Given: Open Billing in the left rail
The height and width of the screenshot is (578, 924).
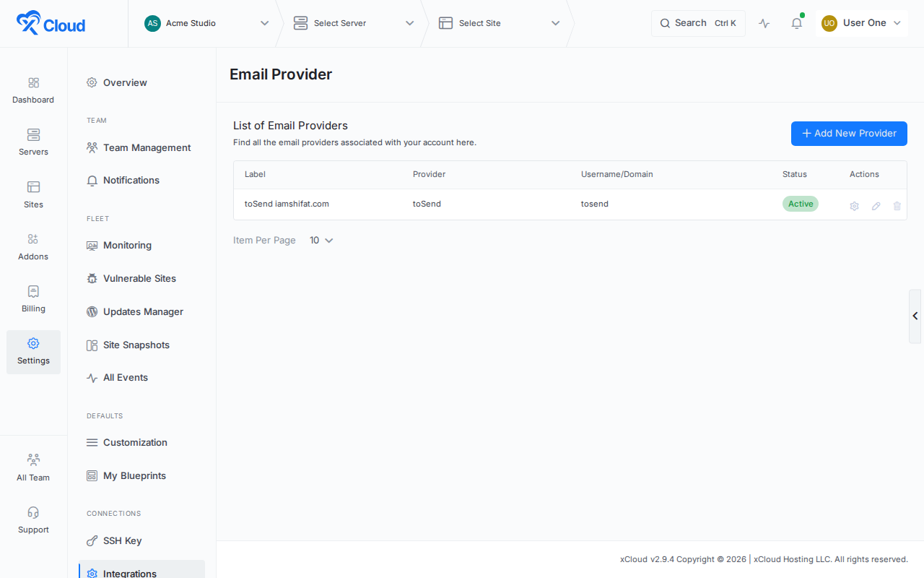Looking at the screenshot, I should (x=33, y=299).
